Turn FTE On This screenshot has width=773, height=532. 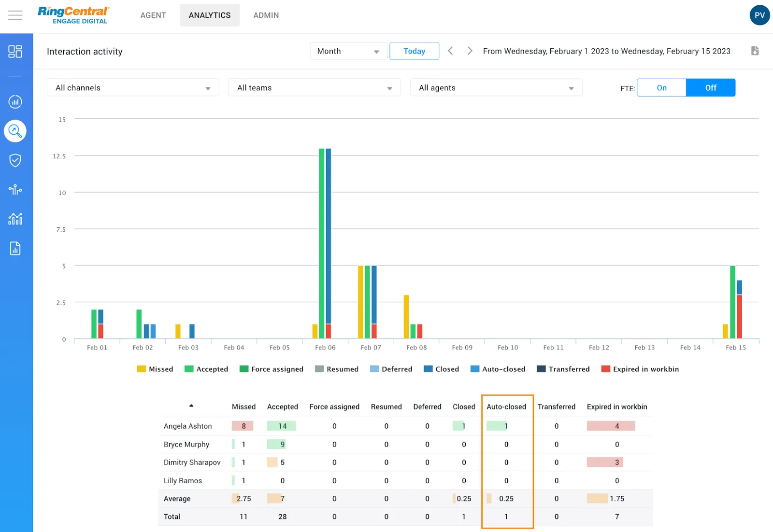point(661,88)
